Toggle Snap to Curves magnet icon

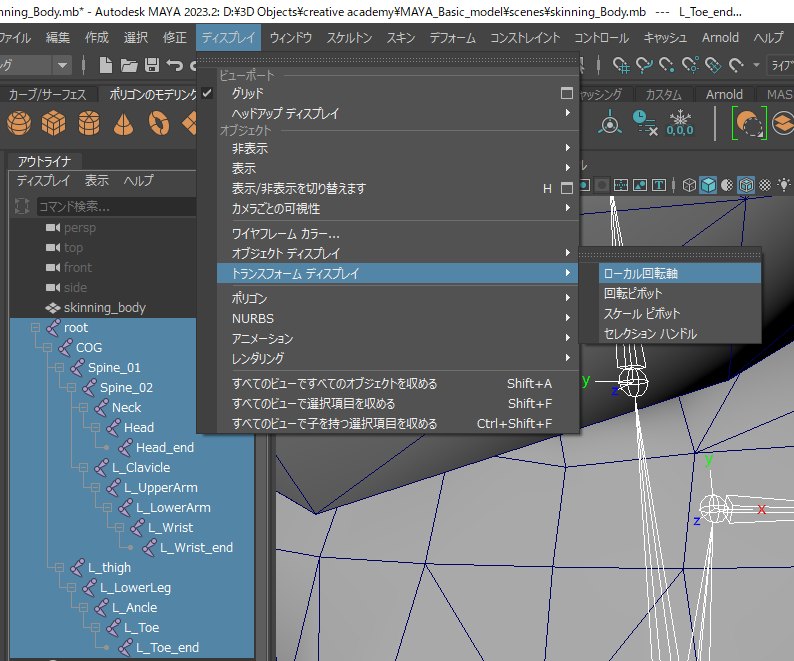point(644,65)
